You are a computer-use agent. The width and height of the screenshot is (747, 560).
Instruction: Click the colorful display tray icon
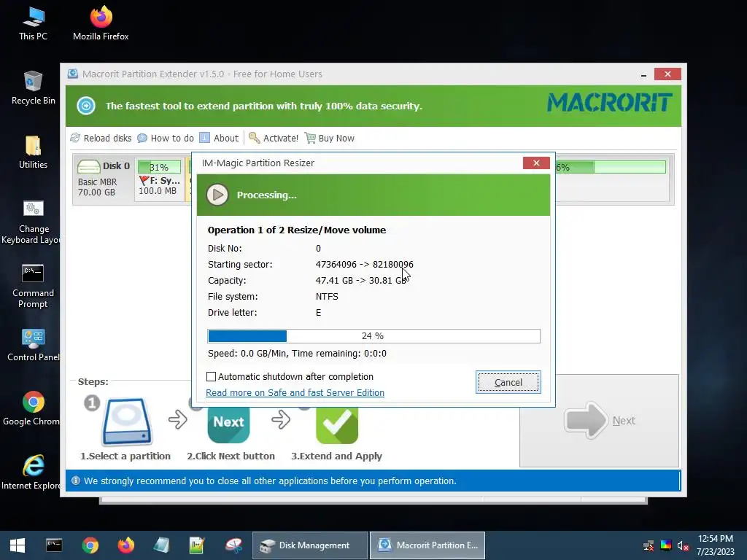(x=666, y=545)
